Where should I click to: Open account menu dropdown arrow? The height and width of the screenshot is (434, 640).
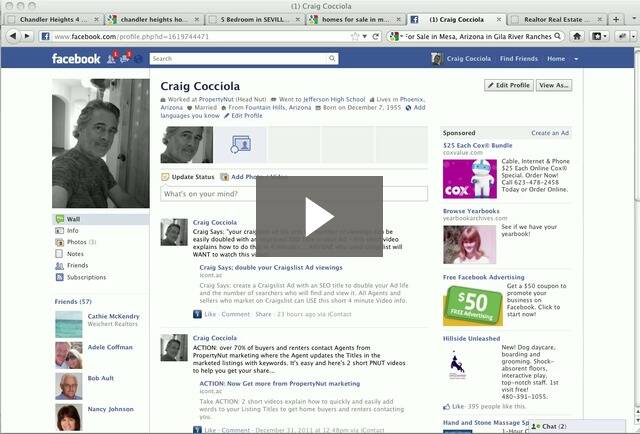point(576,59)
